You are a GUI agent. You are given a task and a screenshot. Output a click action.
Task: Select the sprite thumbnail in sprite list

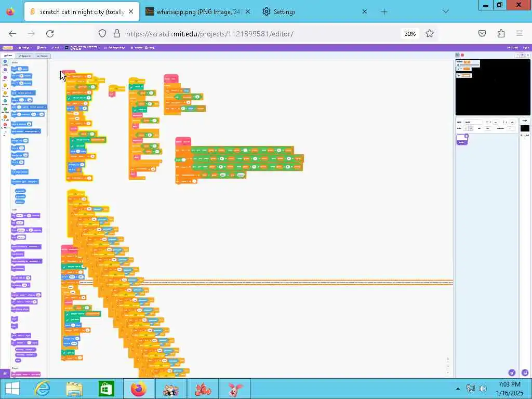[x=462, y=140]
